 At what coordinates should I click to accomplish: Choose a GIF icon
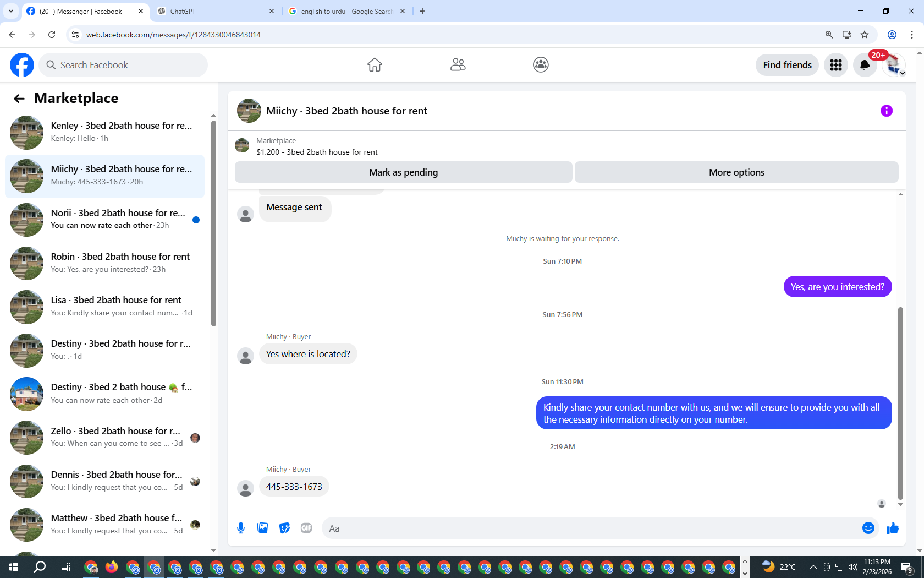pos(306,528)
